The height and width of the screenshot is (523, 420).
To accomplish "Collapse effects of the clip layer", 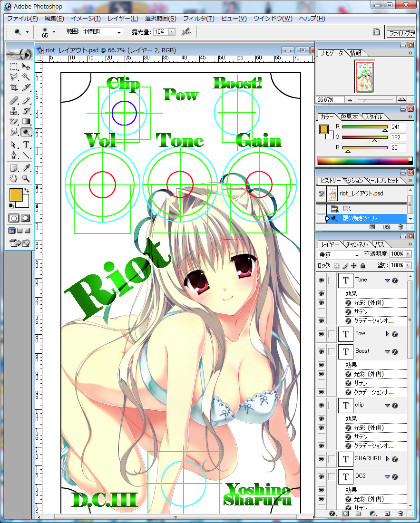I will [387, 406].
